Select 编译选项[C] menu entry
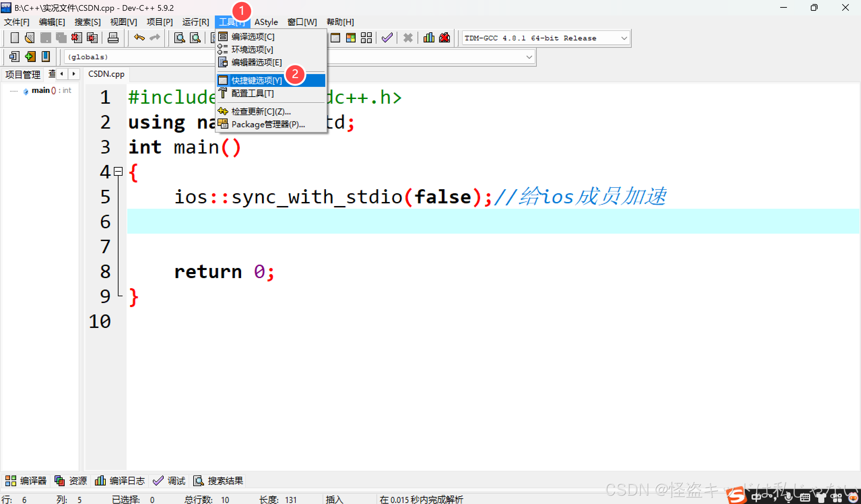 [x=271, y=37]
